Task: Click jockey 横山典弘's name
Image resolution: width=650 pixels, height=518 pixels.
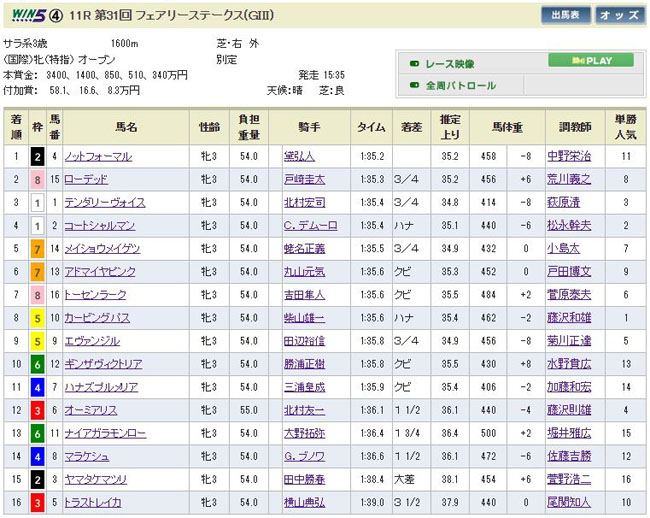Action: click(304, 502)
